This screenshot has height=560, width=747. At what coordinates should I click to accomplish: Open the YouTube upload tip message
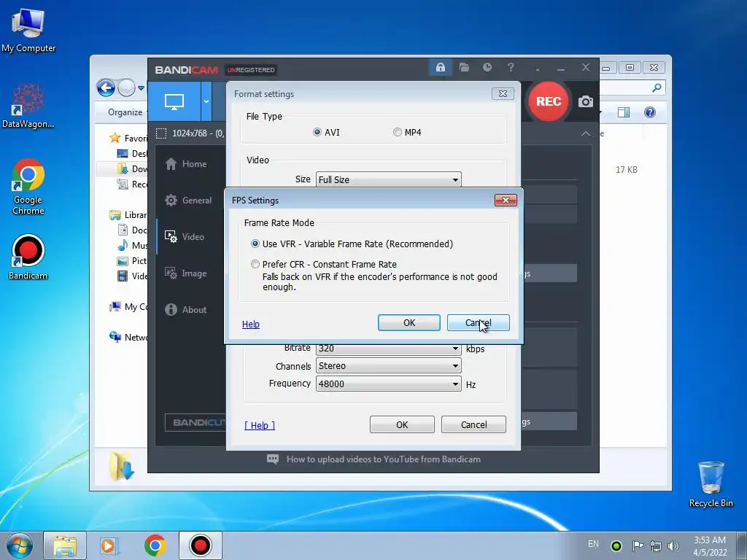tap(373, 459)
